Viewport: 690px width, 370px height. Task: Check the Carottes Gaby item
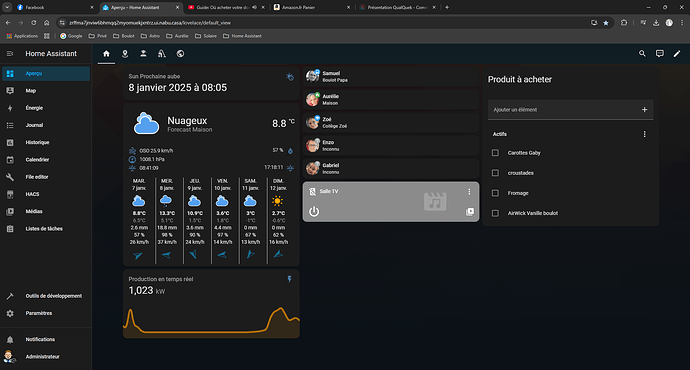tap(495, 153)
